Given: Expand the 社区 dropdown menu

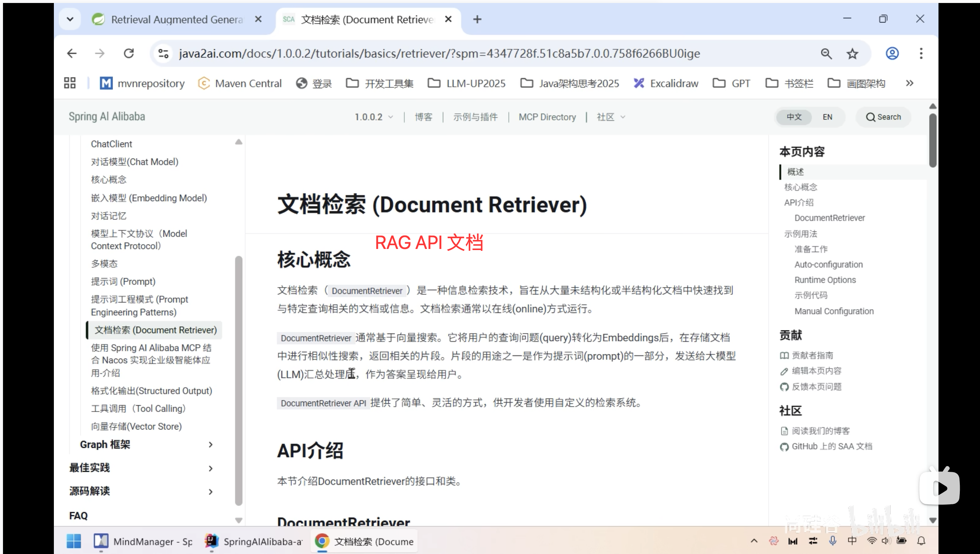Looking at the screenshot, I should click(x=611, y=117).
